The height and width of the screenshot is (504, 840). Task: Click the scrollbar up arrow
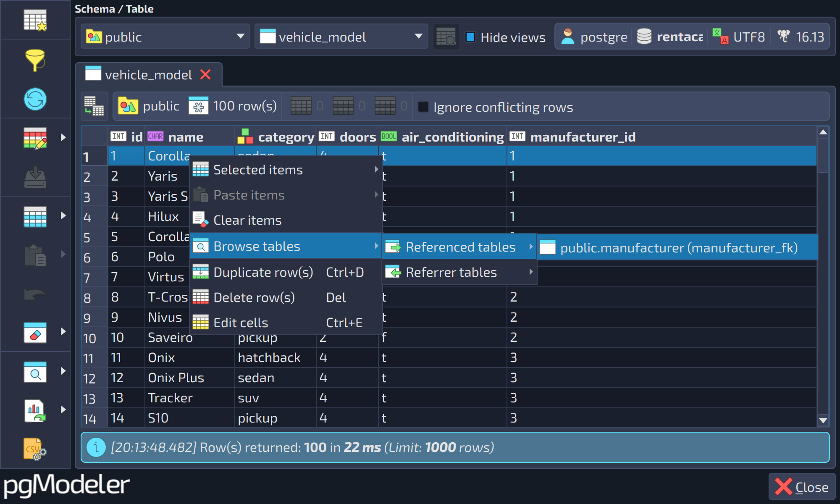[x=823, y=132]
